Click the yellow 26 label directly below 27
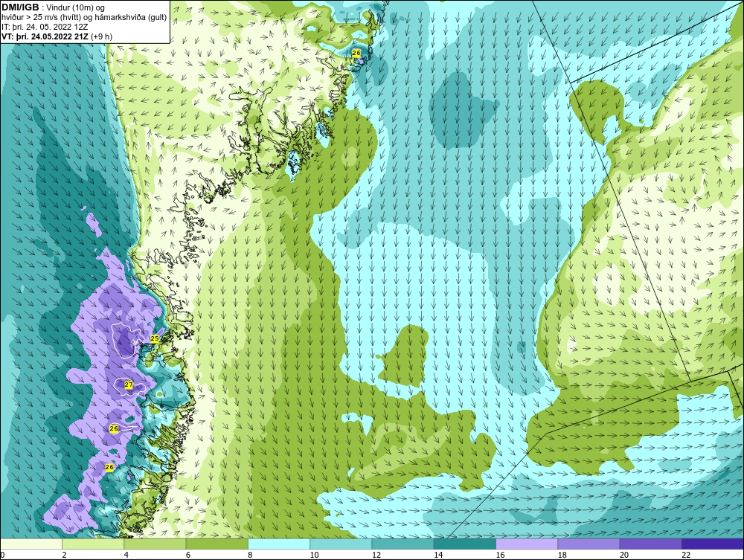744x560 pixels. (114, 428)
